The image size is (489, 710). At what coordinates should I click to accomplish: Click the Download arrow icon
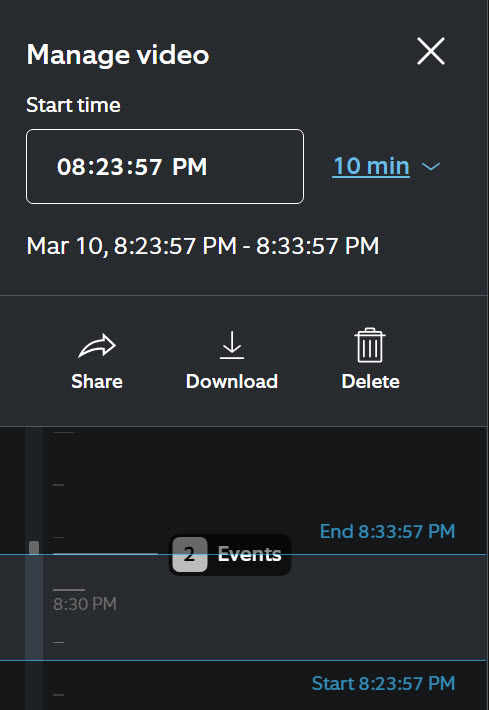click(x=232, y=345)
